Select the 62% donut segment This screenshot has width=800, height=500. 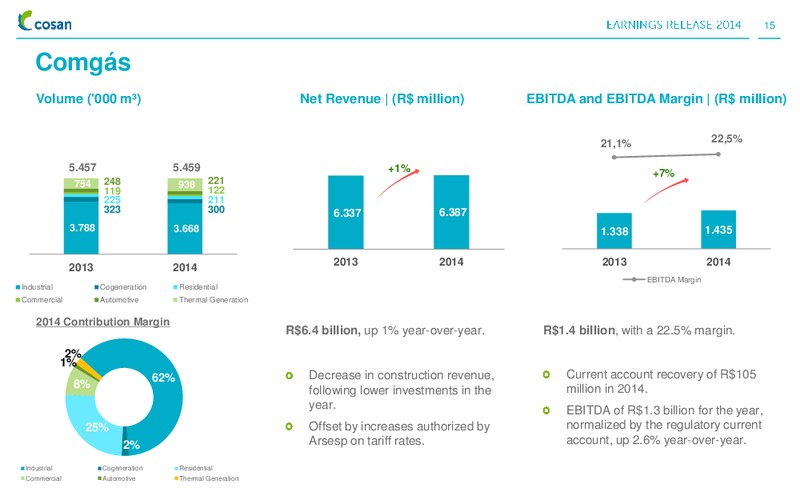[x=163, y=378]
